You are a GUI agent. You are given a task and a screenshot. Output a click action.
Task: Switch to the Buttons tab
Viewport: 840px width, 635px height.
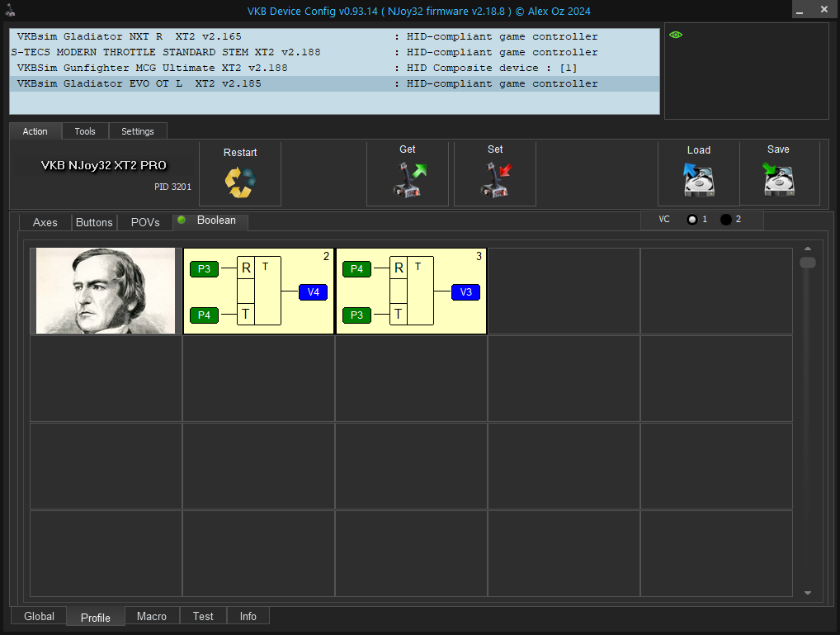click(x=94, y=223)
